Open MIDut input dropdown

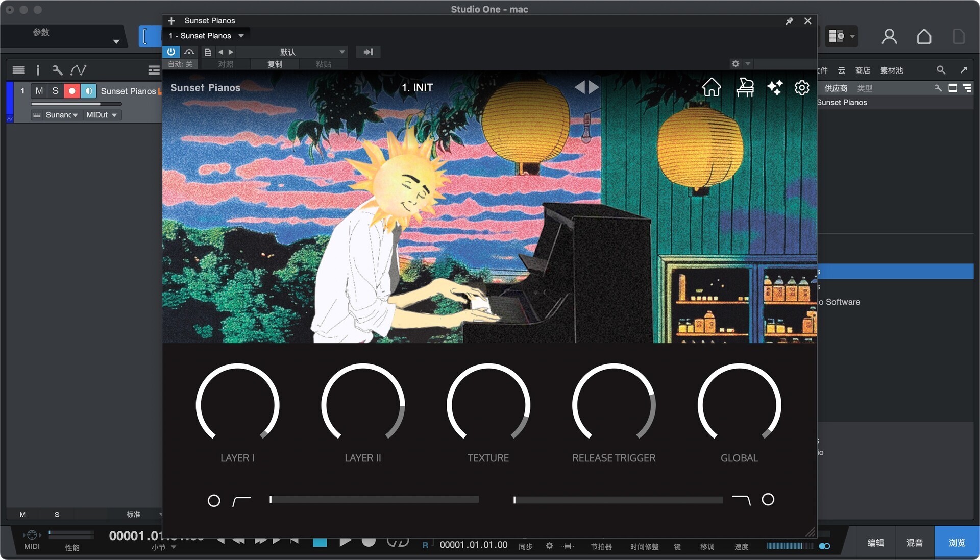(102, 115)
